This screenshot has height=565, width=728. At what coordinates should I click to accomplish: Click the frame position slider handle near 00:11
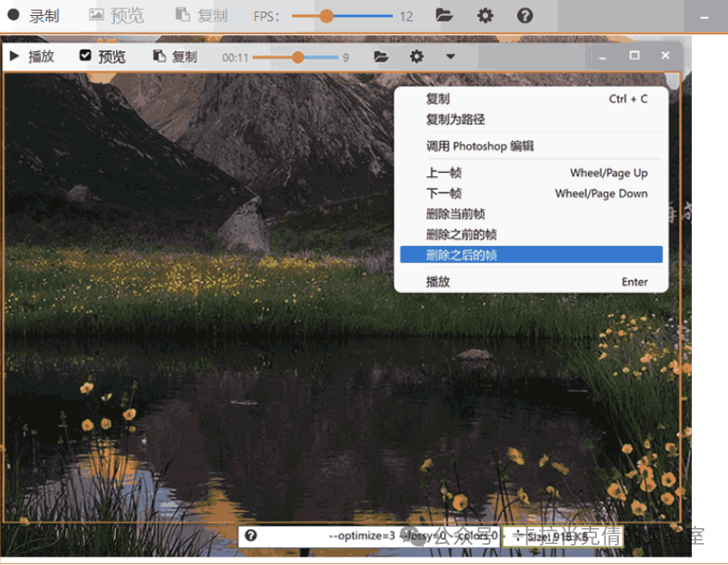(297, 57)
